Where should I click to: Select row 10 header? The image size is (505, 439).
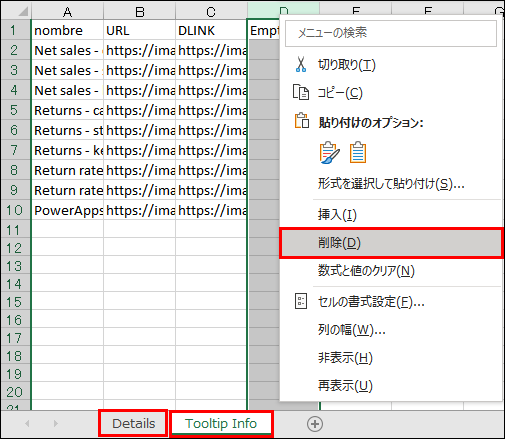pyautogui.click(x=15, y=210)
